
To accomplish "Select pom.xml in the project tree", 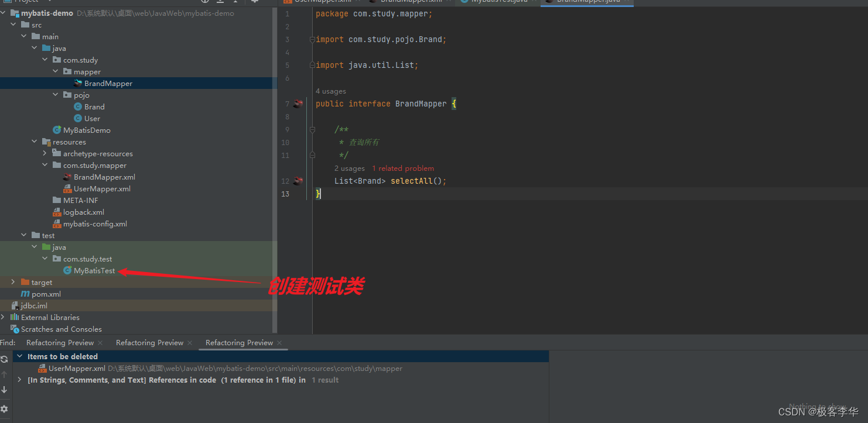I will [x=46, y=294].
